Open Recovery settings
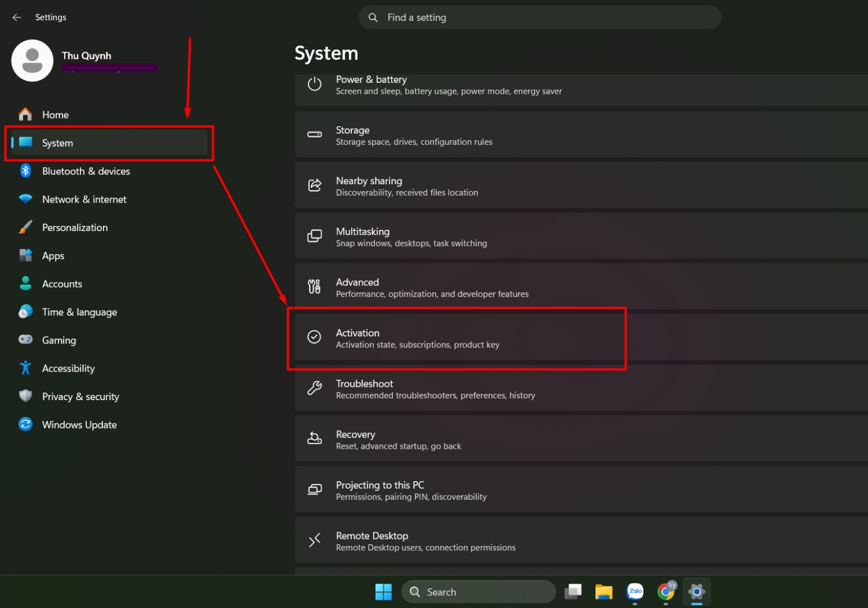Image resolution: width=868 pixels, height=608 pixels. (x=582, y=438)
